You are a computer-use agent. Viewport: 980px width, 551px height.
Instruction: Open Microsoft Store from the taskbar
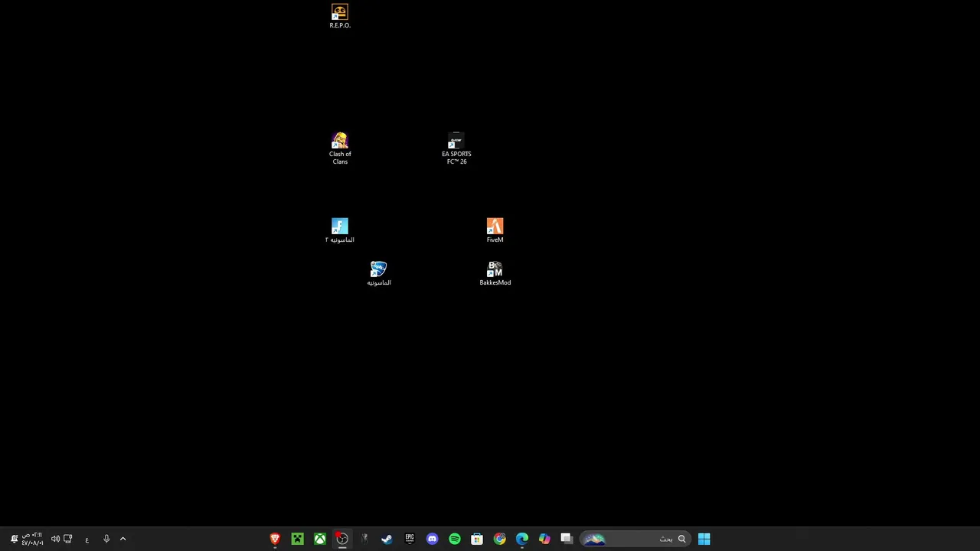477,540
